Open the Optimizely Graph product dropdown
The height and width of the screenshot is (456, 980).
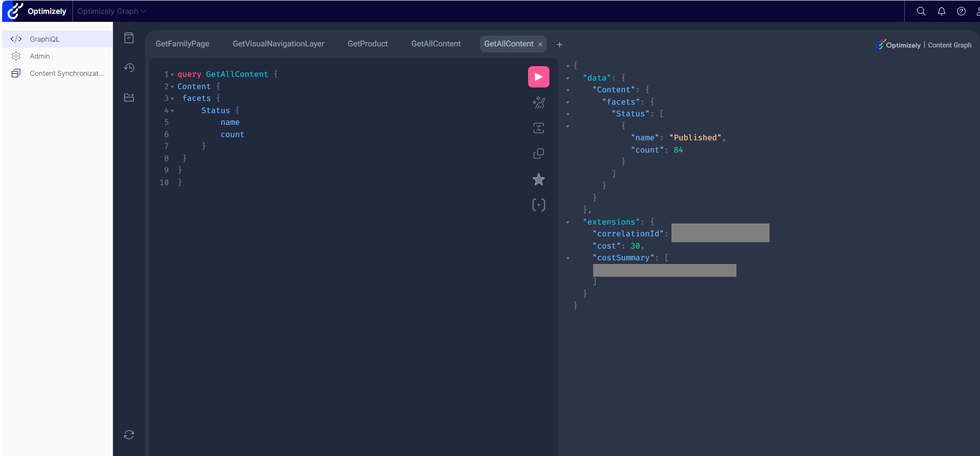pyautogui.click(x=111, y=11)
